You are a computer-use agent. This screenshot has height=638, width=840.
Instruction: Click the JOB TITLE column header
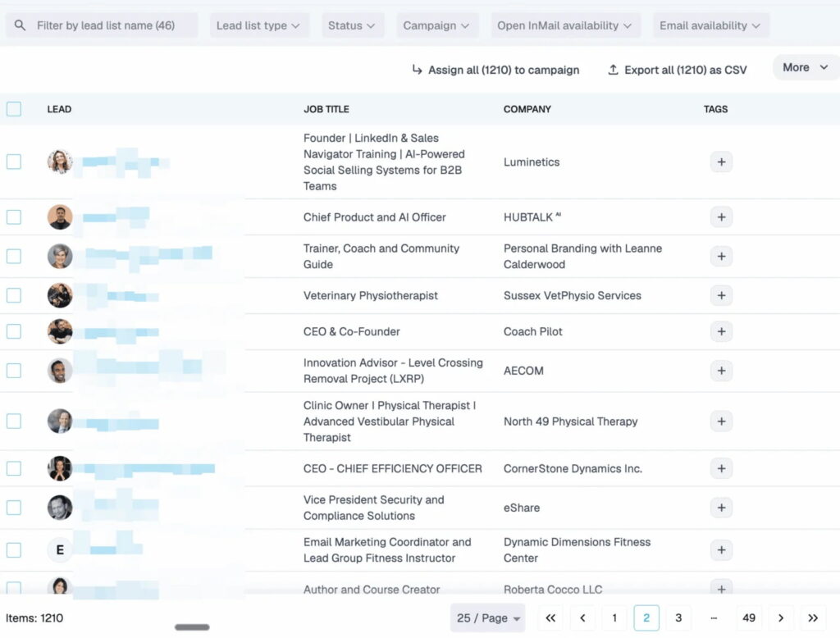pyautogui.click(x=326, y=109)
